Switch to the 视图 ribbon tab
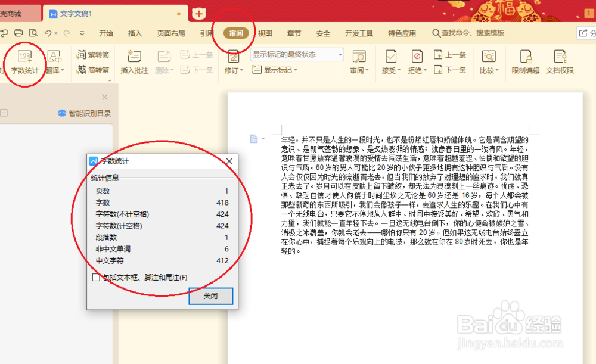Viewport: 596px width, 364px height. pos(266,33)
